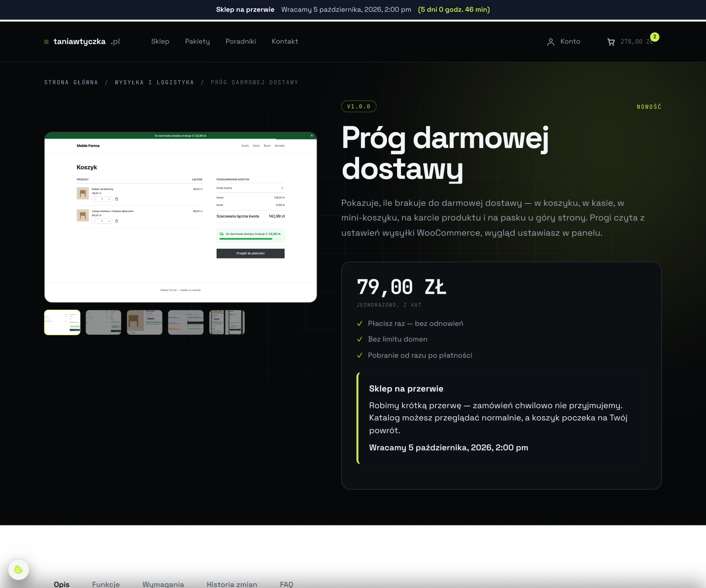The height and width of the screenshot is (588, 706).
Task: Click the cart badge showing 2 items
Action: point(654,37)
